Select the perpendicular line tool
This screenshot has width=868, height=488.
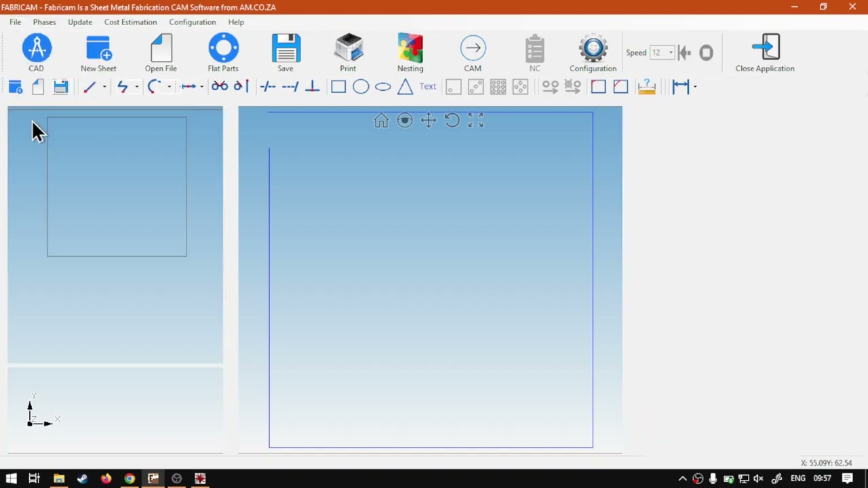pos(313,86)
